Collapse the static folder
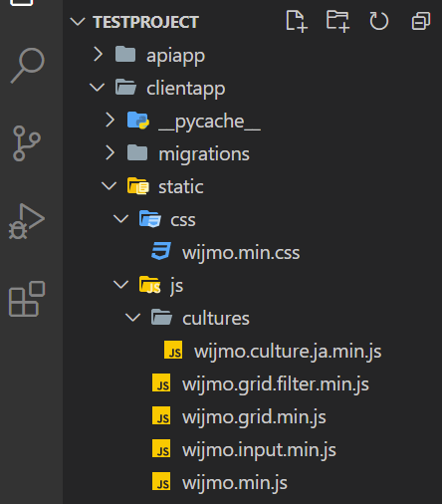442x504 pixels. point(110,186)
